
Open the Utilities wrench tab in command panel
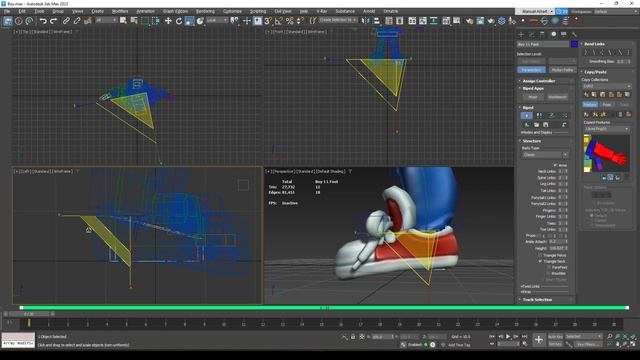[x=574, y=34]
